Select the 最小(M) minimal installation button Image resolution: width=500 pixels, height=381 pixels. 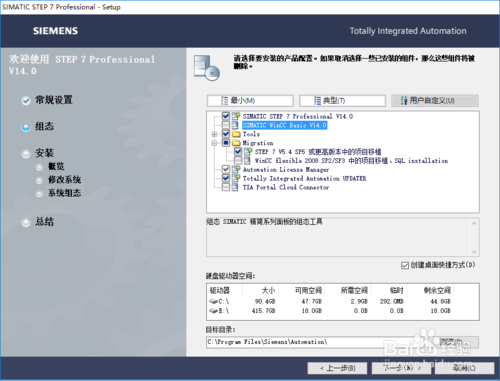[250, 100]
